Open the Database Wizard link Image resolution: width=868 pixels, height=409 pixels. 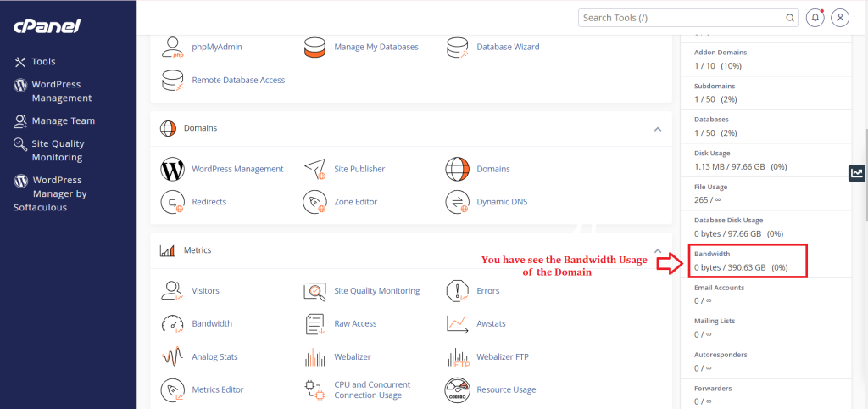509,48
